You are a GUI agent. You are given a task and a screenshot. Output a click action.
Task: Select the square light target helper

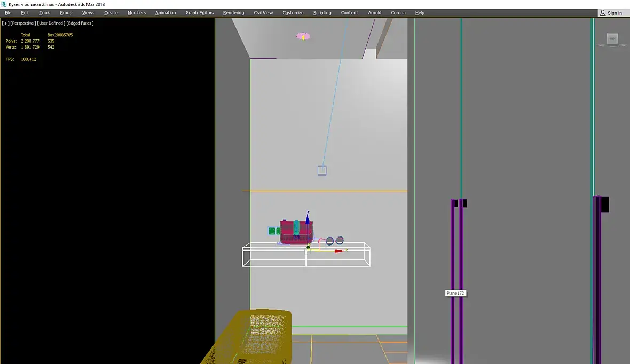tap(322, 170)
